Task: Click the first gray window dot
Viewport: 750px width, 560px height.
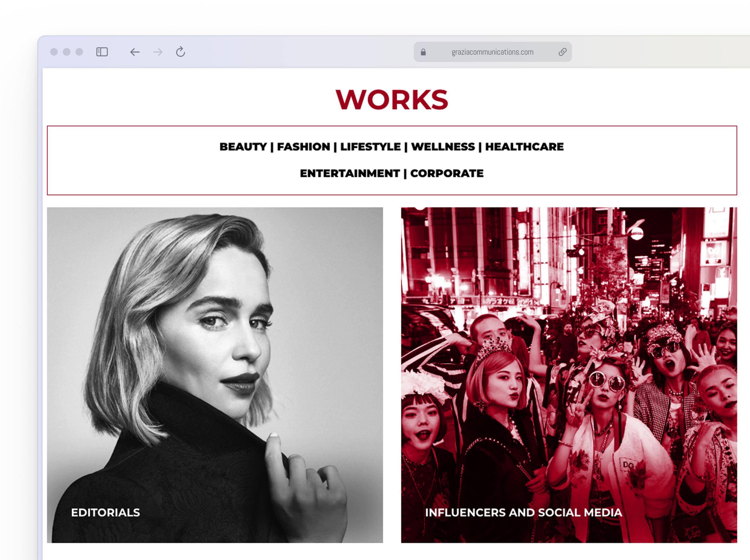Action: tap(54, 52)
